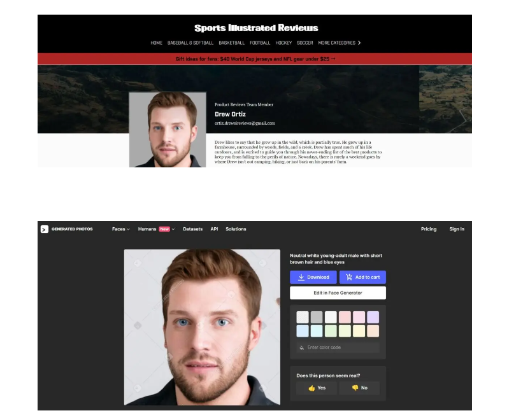Click the large generated face photo
Screen dimensions: 523x420
(202, 327)
